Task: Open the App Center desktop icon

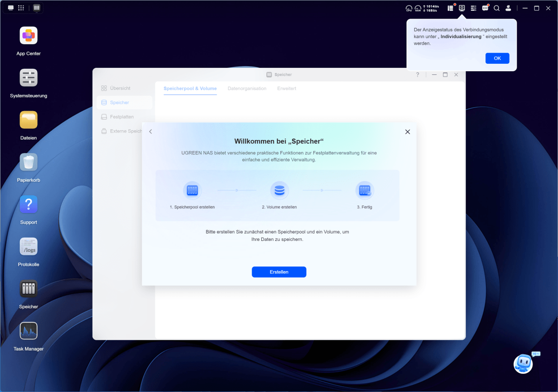Action: pyautogui.click(x=28, y=36)
